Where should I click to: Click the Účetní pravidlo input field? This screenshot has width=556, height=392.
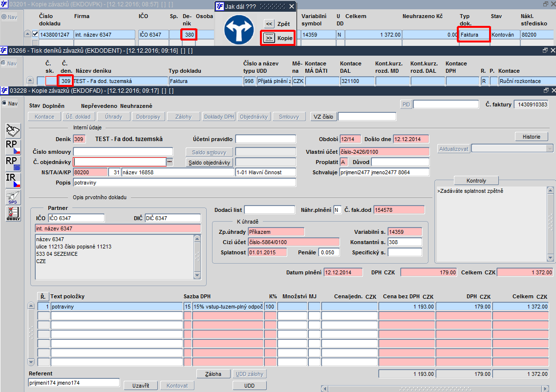(x=266, y=139)
